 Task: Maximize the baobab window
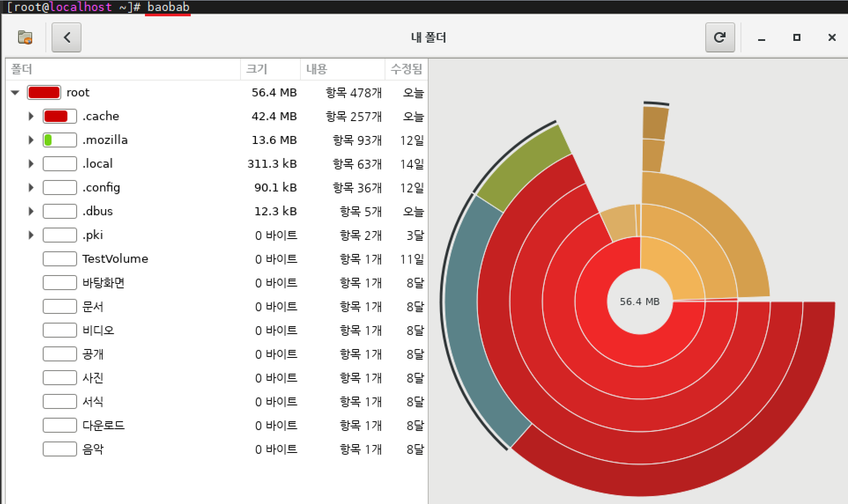[796, 37]
